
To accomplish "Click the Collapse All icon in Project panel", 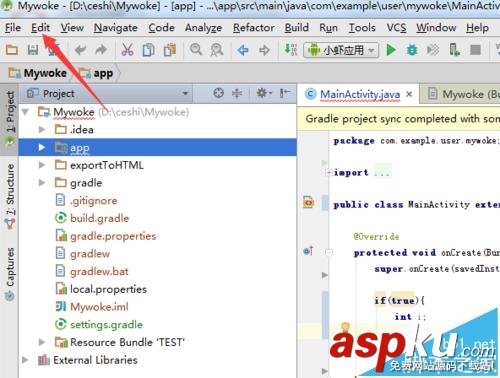I will (237, 93).
